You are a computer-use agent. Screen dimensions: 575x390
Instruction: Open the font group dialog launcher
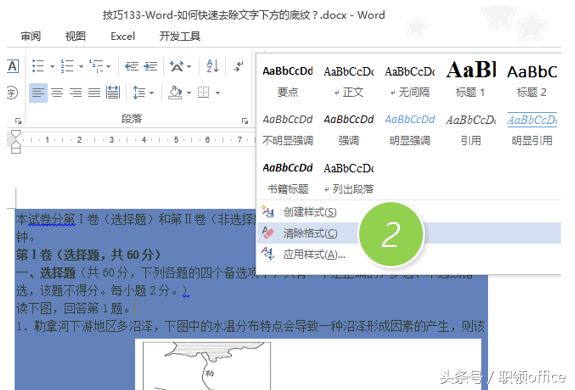(18, 121)
